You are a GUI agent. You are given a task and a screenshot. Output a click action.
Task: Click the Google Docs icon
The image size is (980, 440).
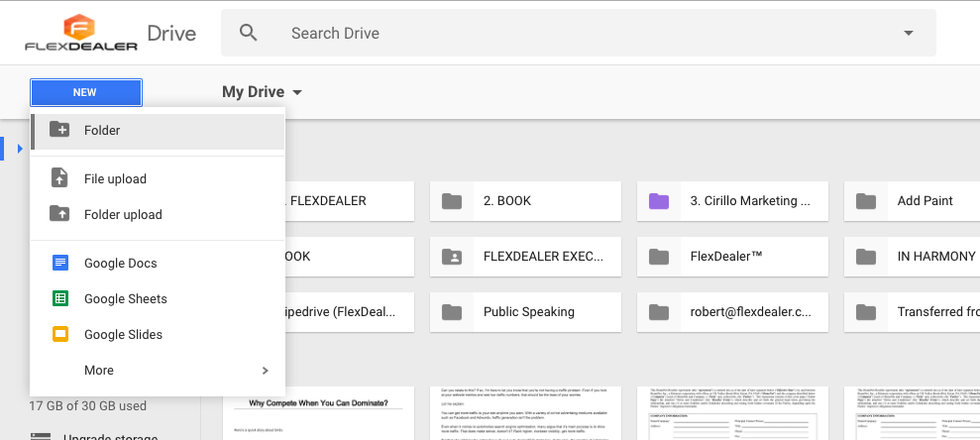(60, 264)
